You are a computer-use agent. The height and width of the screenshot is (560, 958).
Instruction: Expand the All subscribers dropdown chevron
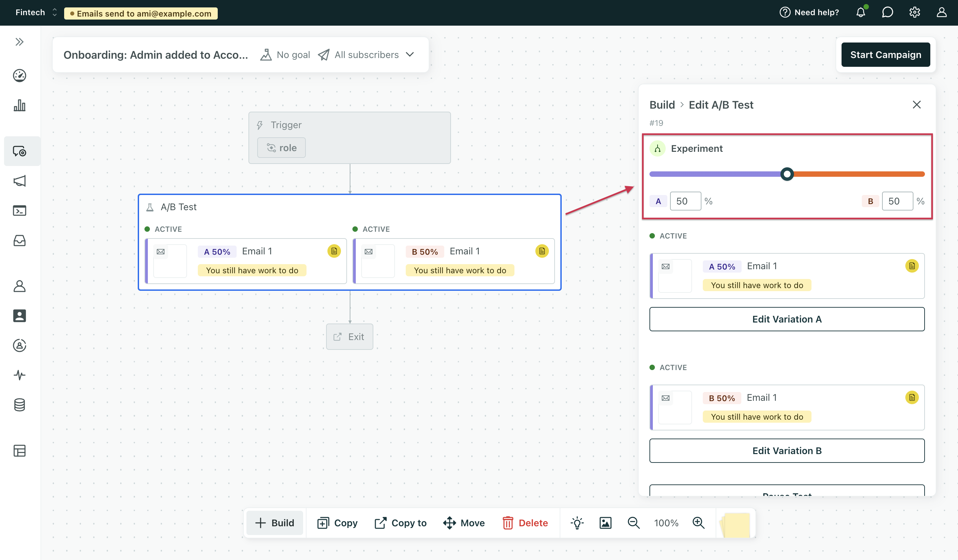pyautogui.click(x=410, y=55)
